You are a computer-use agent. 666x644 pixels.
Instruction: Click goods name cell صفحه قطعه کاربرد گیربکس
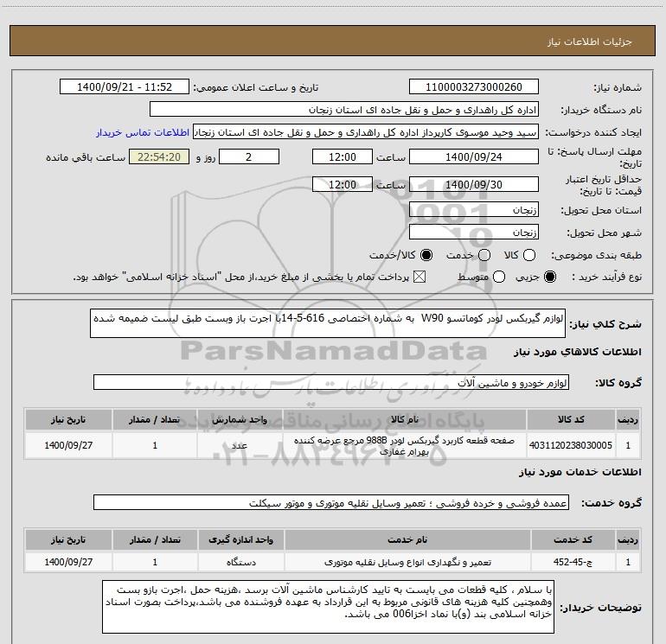405,446
